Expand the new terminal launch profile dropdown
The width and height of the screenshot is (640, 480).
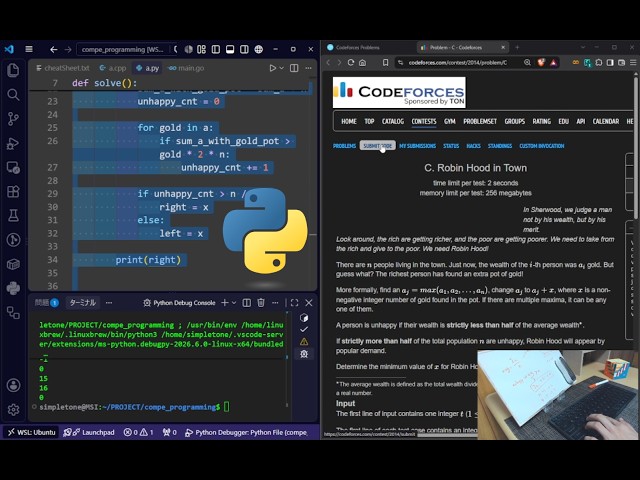(x=234, y=302)
